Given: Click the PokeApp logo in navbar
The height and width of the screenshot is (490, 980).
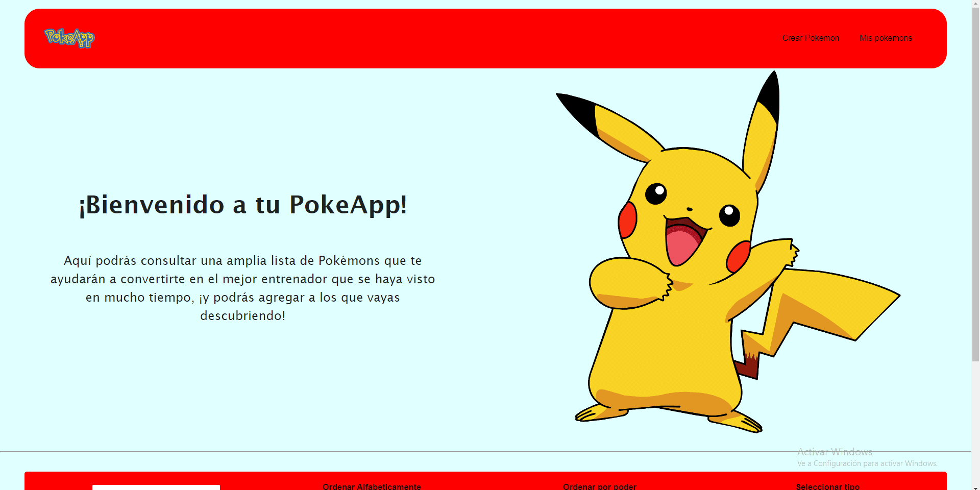Looking at the screenshot, I should coord(69,38).
